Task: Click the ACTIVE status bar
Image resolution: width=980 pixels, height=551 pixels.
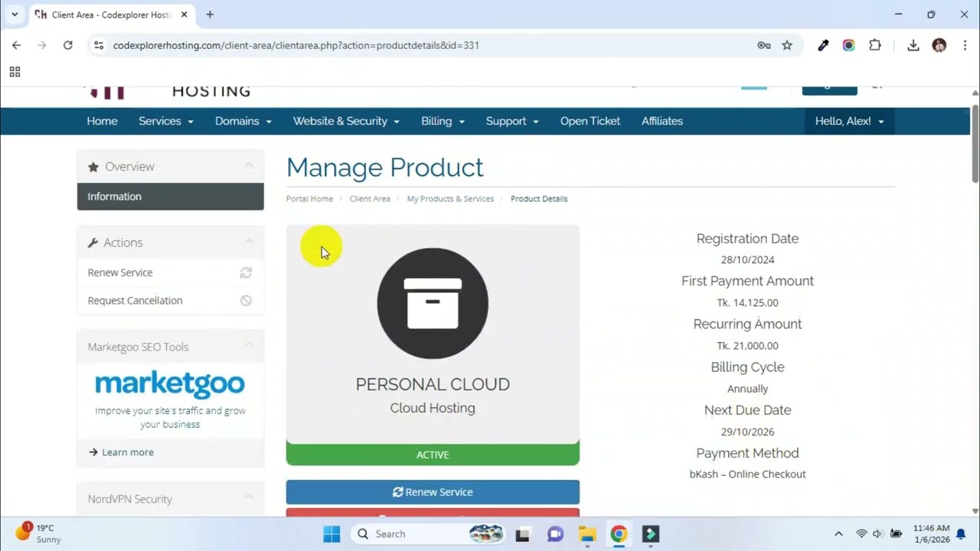Action: 433,455
